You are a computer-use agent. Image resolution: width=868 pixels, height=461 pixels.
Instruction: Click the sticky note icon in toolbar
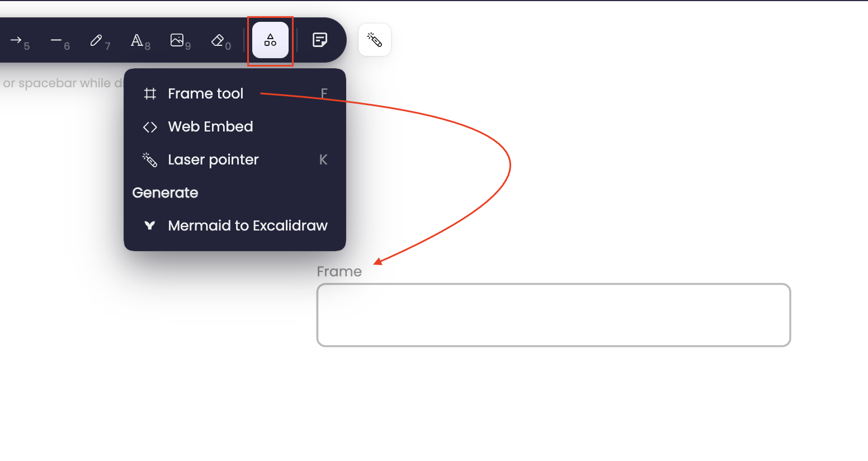point(320,40)
